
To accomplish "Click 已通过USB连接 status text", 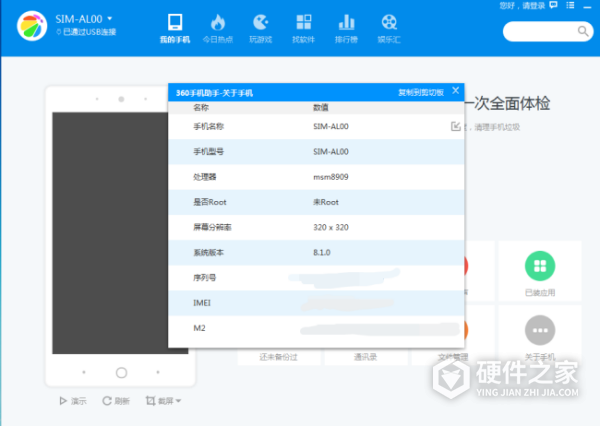I will coord(89,32).
